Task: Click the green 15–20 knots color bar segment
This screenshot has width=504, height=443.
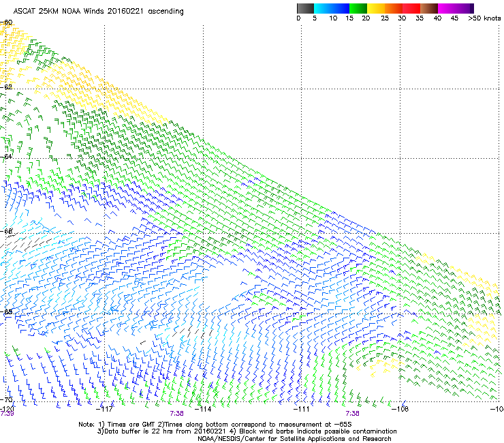Action: tap(358, 8)
